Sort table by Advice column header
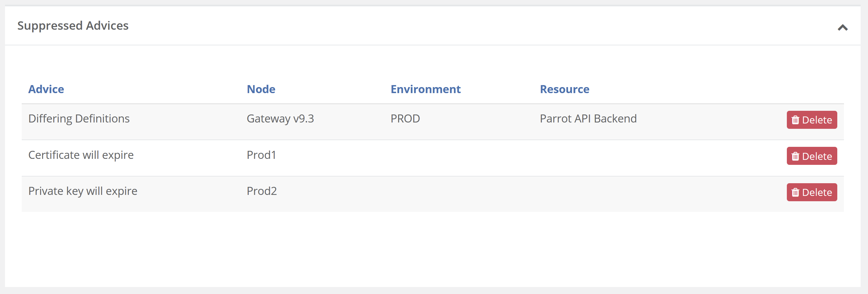 click(x=46, y=89)
